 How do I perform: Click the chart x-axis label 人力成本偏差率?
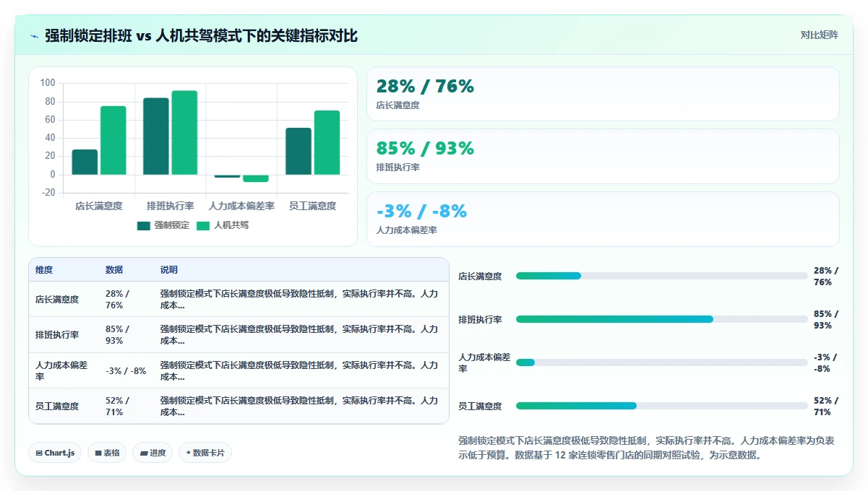point(241,206)
